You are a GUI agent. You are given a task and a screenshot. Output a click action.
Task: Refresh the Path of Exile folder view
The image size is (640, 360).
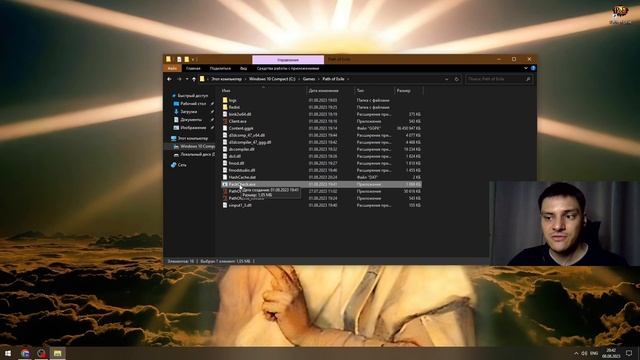pos(457,79)
